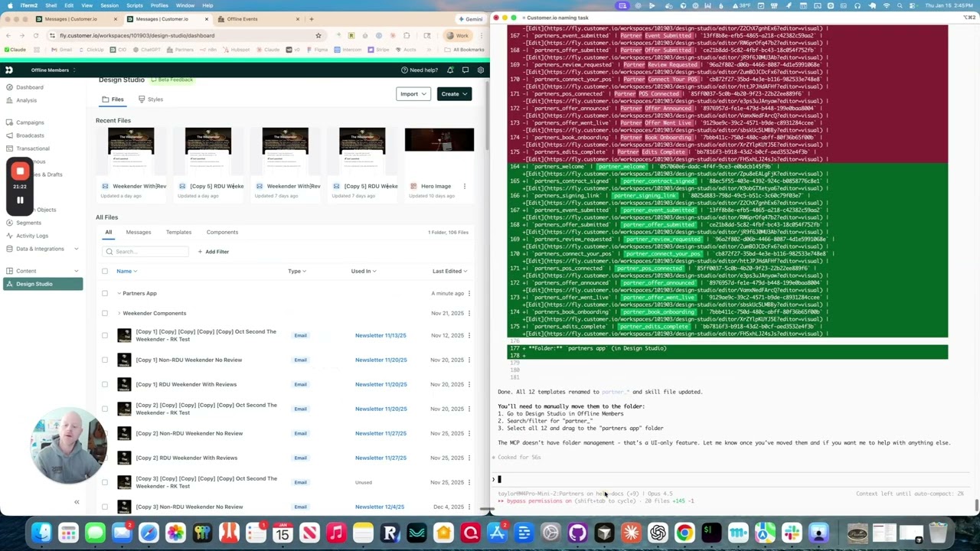Viewport: 980px width, 551px height.
Task: Open Slack from the dock
Action: click(x=792, y=533)
